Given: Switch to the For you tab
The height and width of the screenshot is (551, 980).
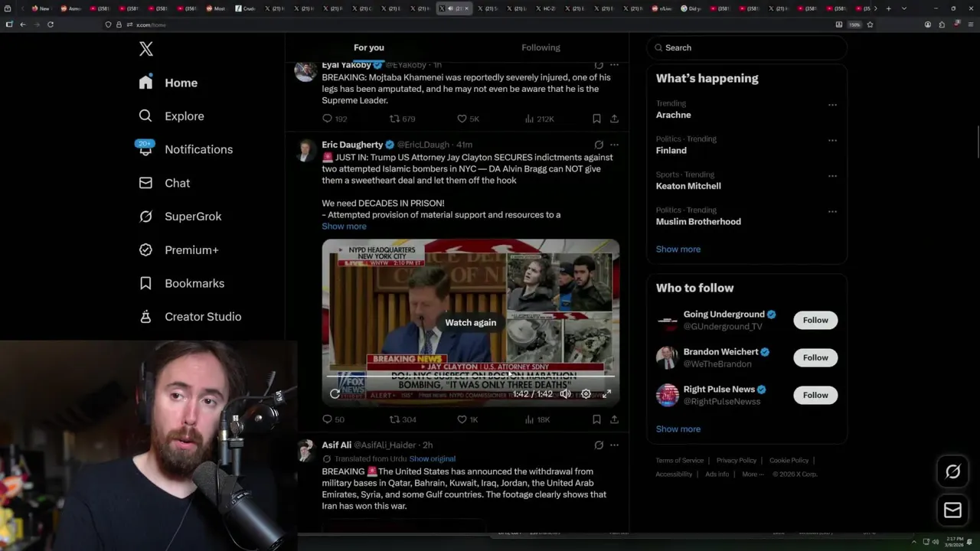Looking at the screenshot, I should tap(369, 47).
